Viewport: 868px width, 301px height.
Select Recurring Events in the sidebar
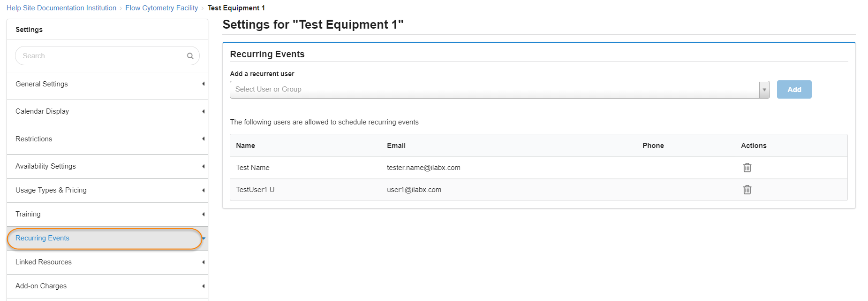click(x=42, y=238)
